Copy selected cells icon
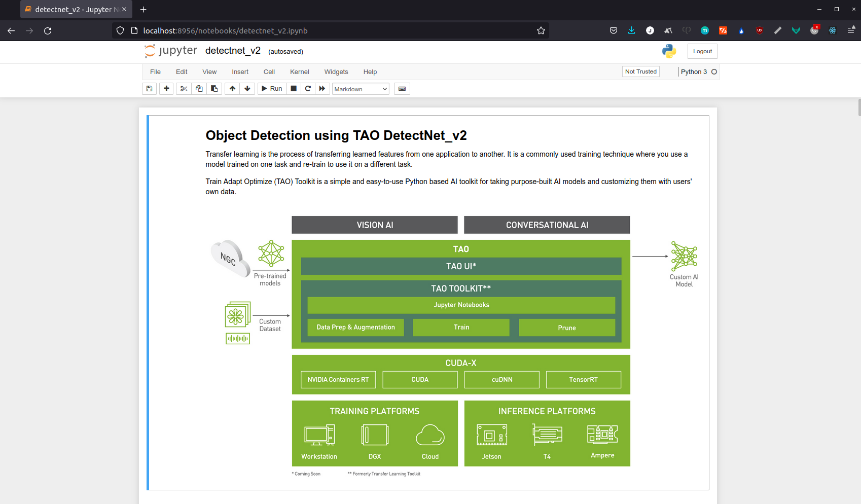 pos(199,89)
